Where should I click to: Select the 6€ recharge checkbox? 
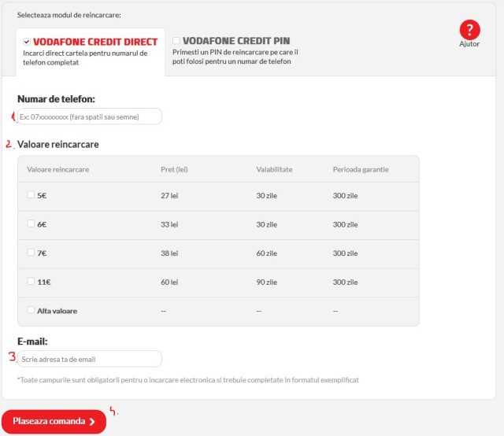click(x=31, y=224)
